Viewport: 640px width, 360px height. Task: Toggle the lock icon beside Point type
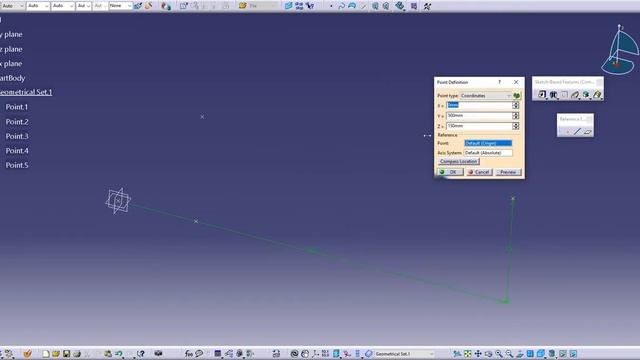(517, 96)
